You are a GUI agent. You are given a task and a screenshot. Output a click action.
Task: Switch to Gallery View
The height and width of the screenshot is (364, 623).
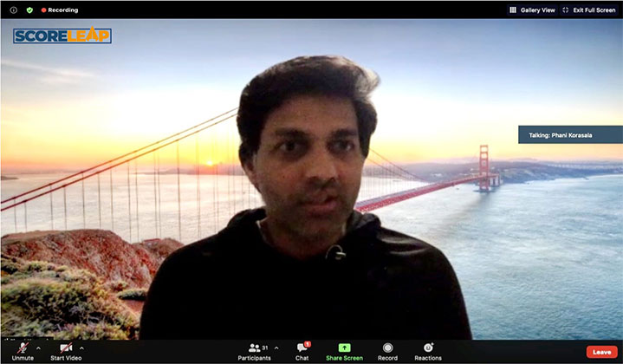531,10
